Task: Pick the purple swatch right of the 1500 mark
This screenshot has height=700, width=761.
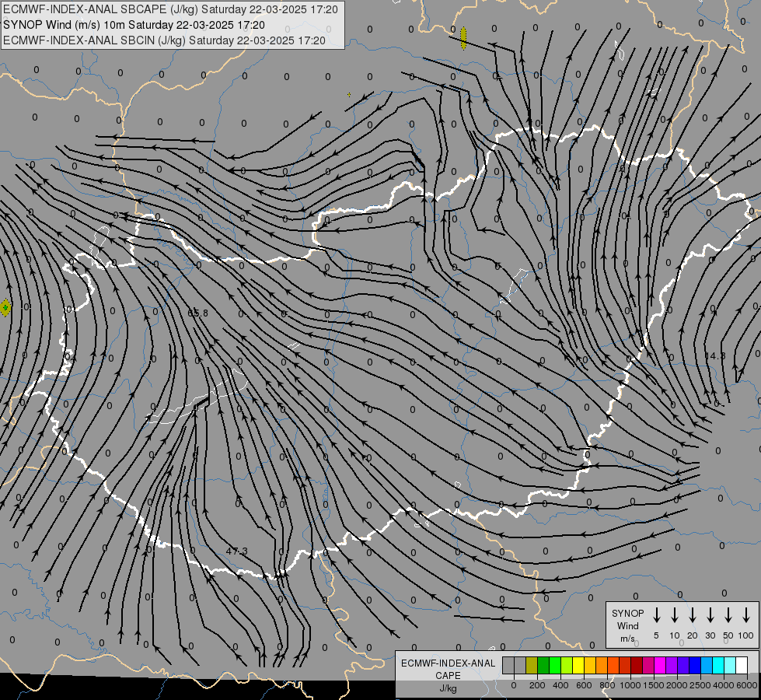Action: click(x=672, y=665)
